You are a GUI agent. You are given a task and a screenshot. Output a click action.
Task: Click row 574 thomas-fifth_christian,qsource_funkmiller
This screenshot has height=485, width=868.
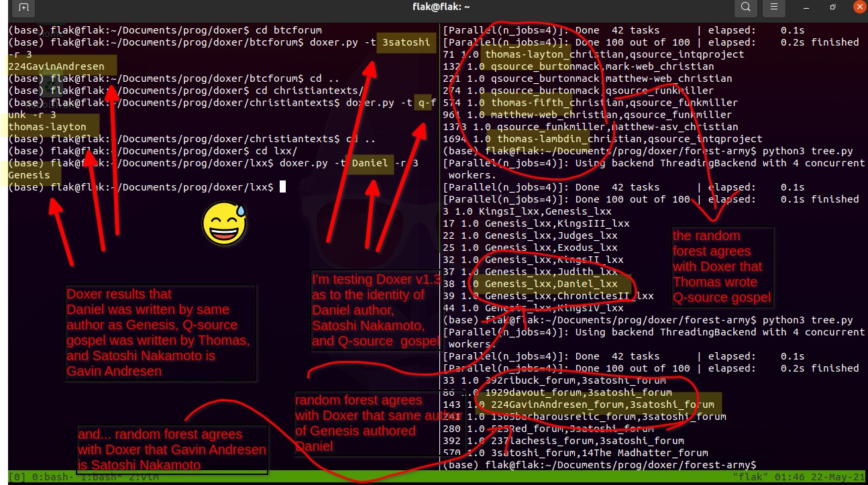[590, 103]
